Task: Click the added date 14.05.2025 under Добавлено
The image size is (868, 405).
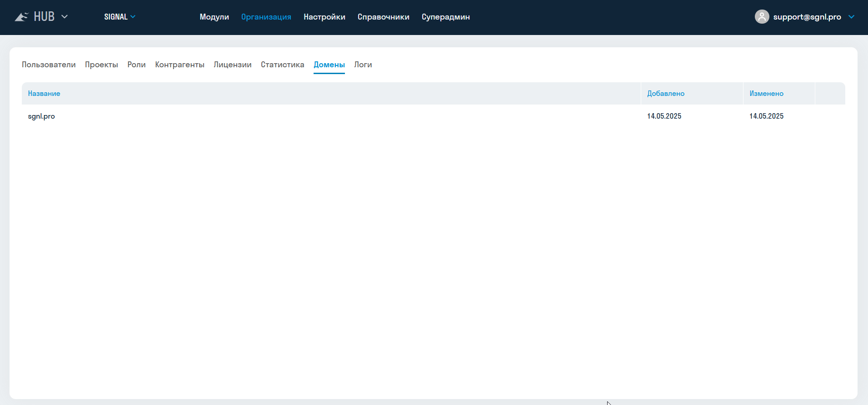Action: (x=664, y=116)
